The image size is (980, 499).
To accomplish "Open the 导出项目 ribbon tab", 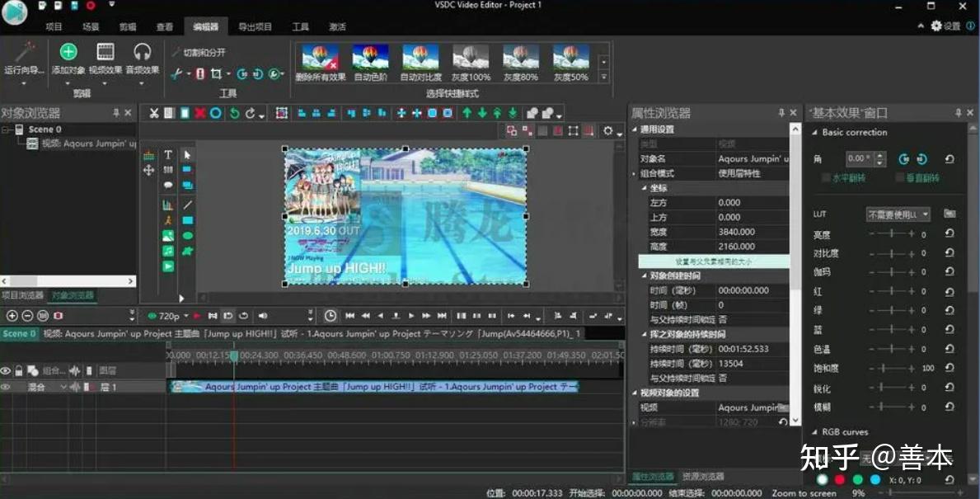I will pyautogui.click(x=255, y=26).
